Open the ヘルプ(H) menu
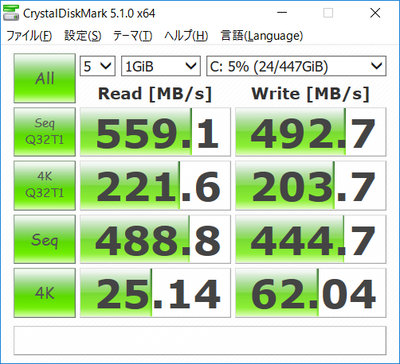400x364 pixels. tap(186, 36)
